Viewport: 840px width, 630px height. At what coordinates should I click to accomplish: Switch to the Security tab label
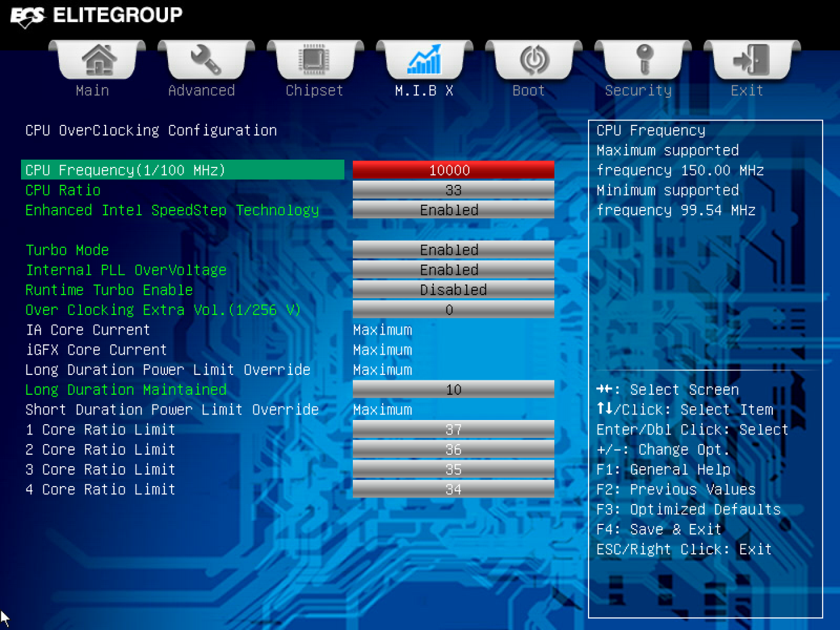[x=638, y=91]
